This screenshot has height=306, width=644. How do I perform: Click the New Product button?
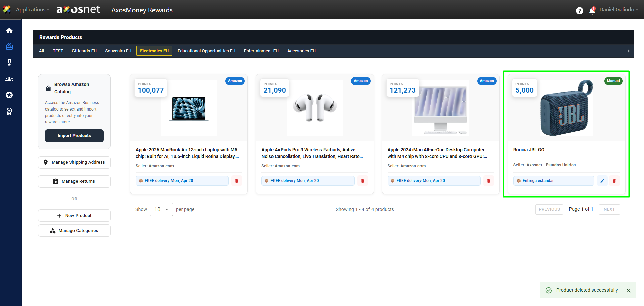click(x=74, y=216)
